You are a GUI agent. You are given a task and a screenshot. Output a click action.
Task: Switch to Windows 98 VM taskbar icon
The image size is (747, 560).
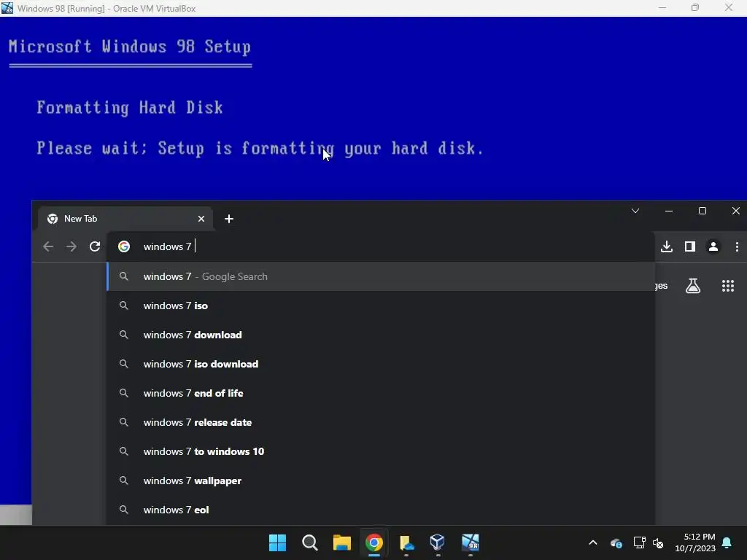(x=471, y=542)
